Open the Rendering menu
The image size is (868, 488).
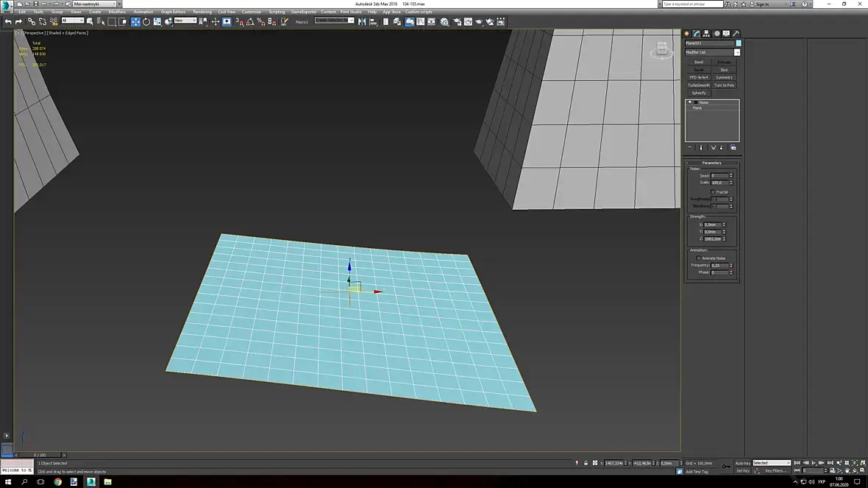point(202,12)
